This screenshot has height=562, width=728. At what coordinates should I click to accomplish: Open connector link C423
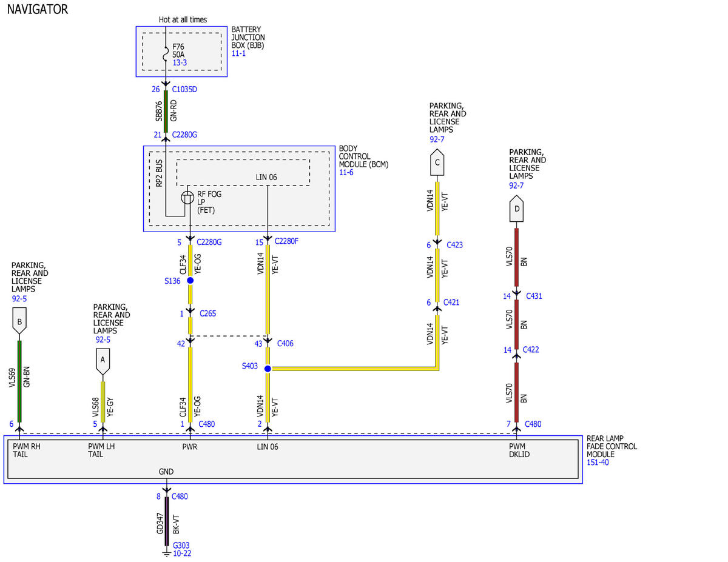[454, 246]
